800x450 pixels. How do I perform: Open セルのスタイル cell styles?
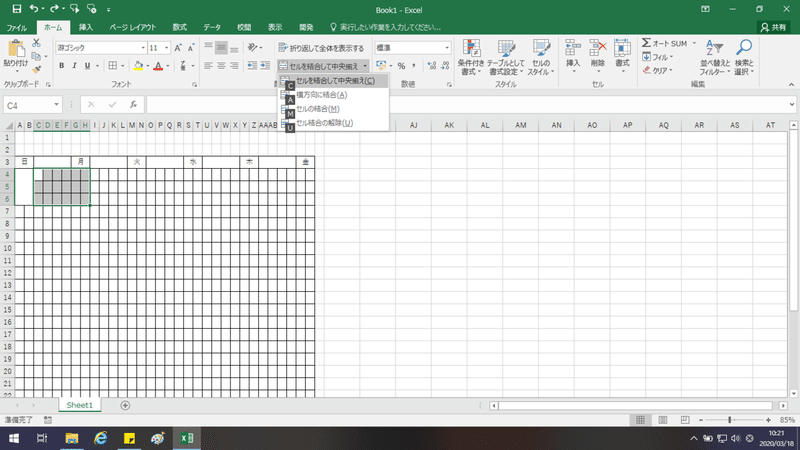(x=540, y=58)
